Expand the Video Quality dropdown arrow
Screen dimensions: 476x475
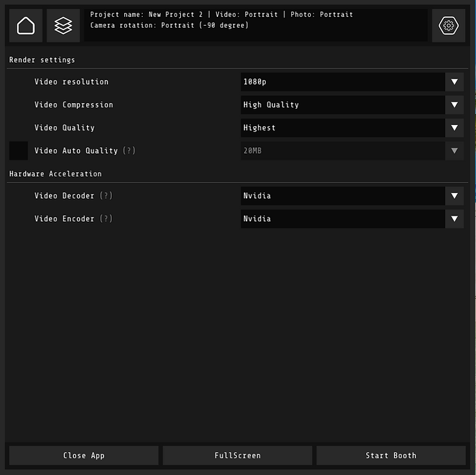(454, 128)
